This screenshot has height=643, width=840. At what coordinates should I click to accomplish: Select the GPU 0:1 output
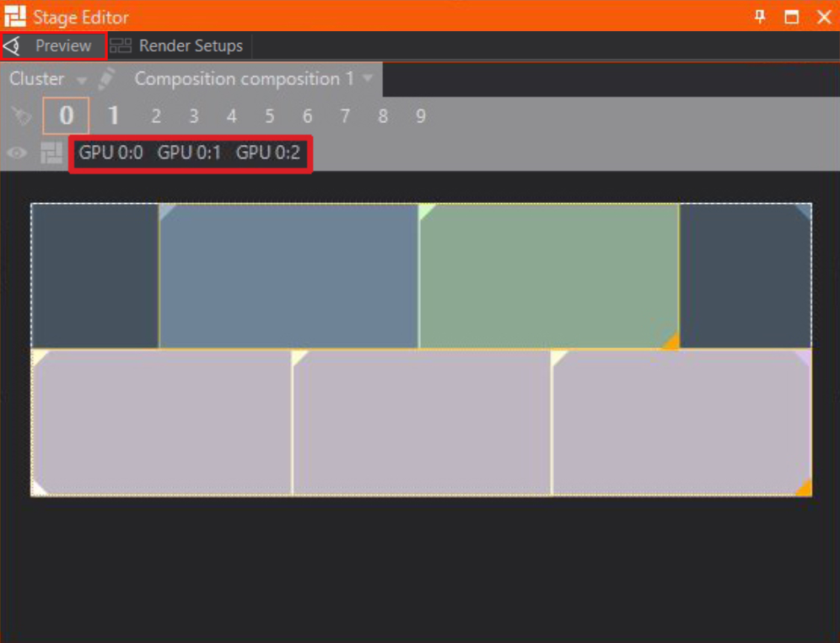[x=189, y=153]
